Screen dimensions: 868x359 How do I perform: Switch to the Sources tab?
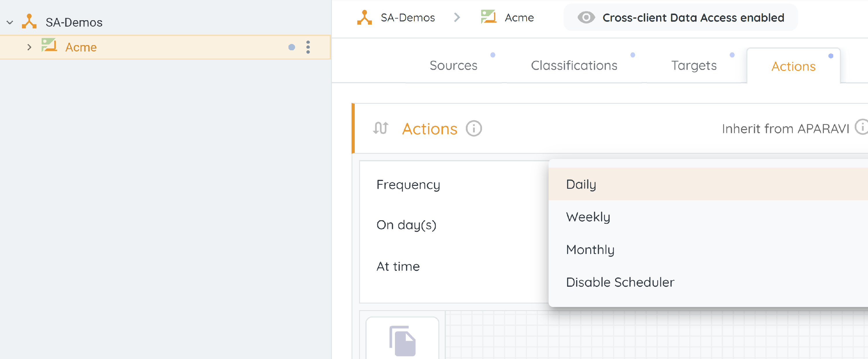coord(453,65)
